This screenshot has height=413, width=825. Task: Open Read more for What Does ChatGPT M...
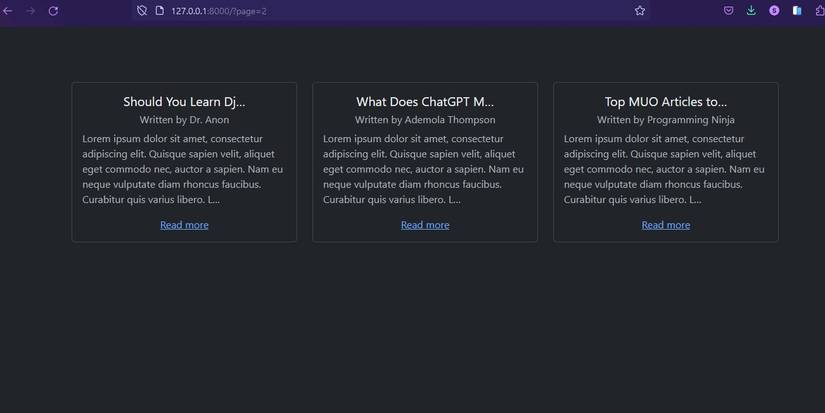coord(425,225)
